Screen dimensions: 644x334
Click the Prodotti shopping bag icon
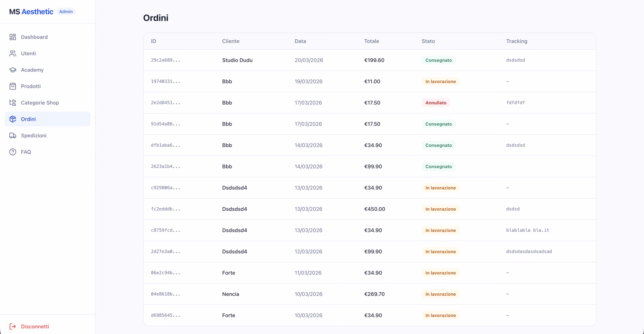(13, 86)
